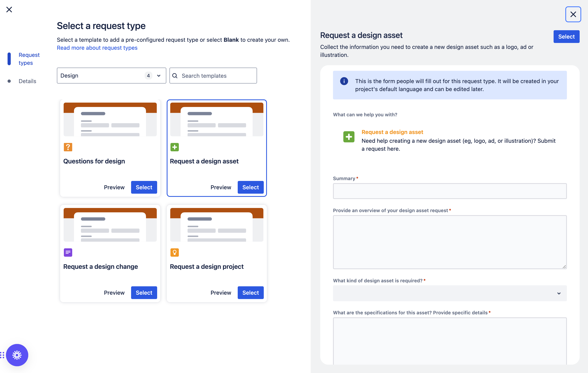Select the Request a design project template
Image resolution: width=588 pixels, height=373 pixels.
click(x=250, y=292)
